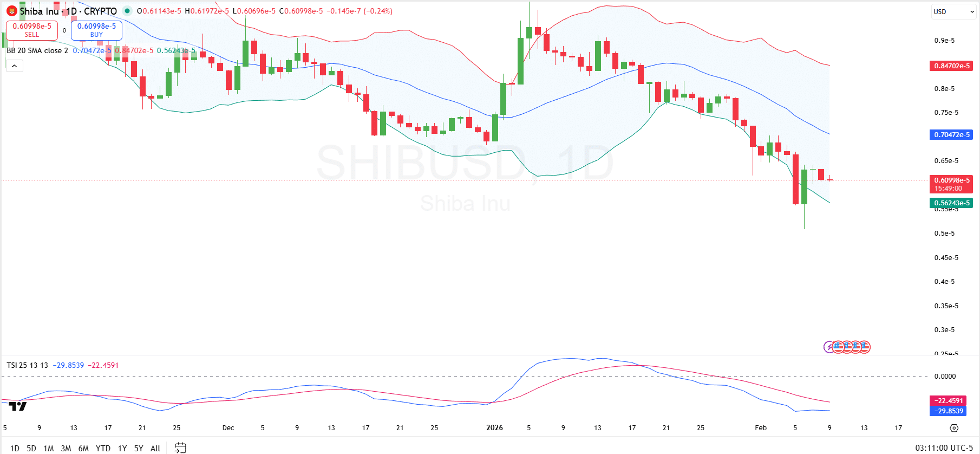Image resolution: width=980 pixels, height=454 pixels.
Task: Click the −22.4591 value in TSI legend
Action: [103, 365]
